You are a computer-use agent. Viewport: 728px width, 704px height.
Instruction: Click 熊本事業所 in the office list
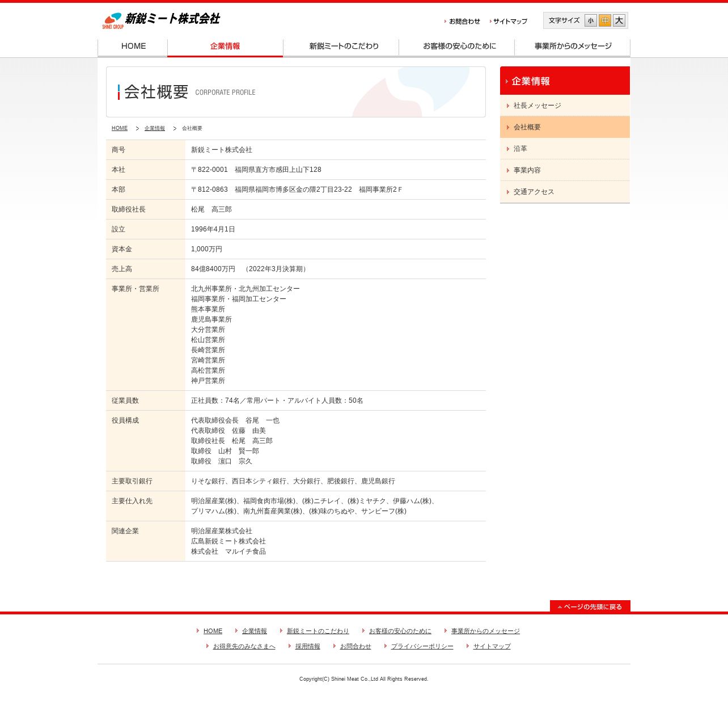pyautogui.click(x=208, y=309)
